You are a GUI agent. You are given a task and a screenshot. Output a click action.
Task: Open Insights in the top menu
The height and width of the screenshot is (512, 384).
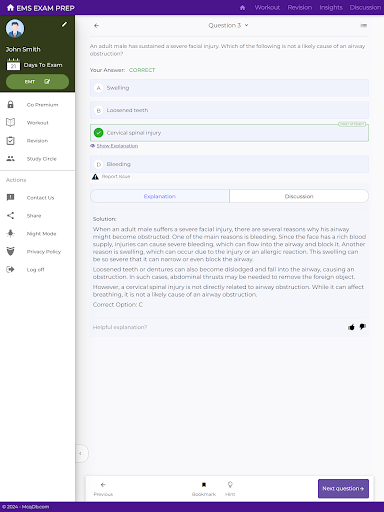331,8
